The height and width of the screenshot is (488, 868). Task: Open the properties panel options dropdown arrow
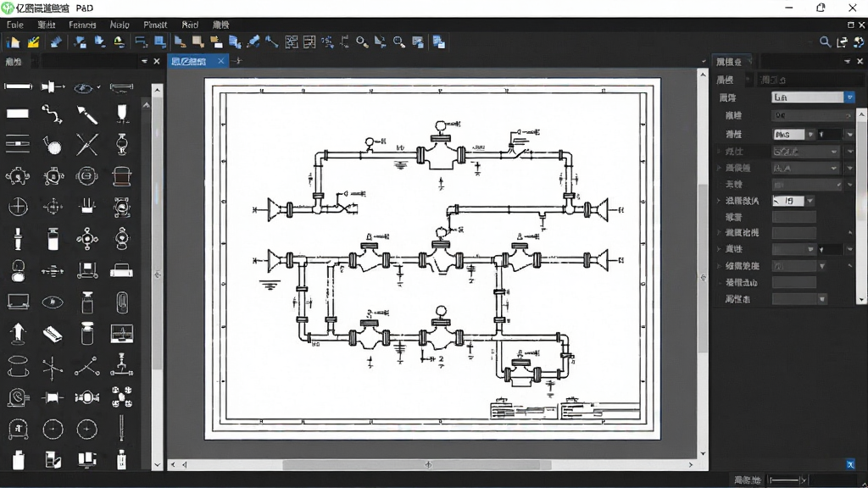[x=848, y=61]
